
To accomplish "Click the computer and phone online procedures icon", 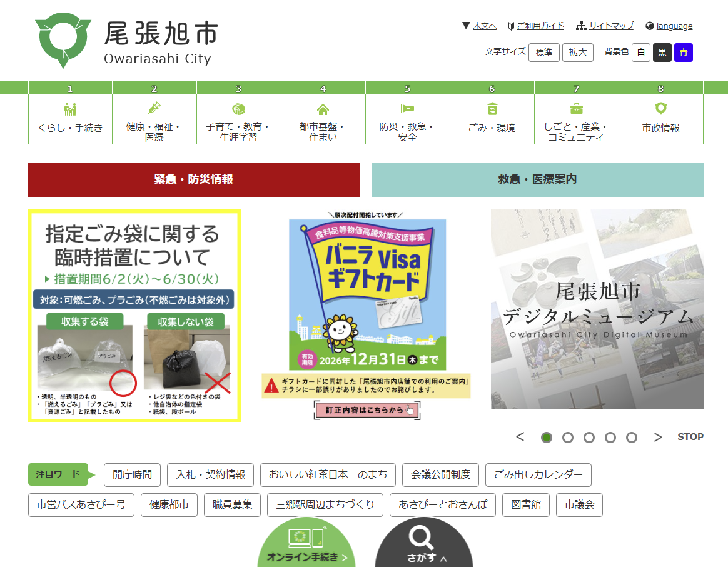I will coord(306,537).
